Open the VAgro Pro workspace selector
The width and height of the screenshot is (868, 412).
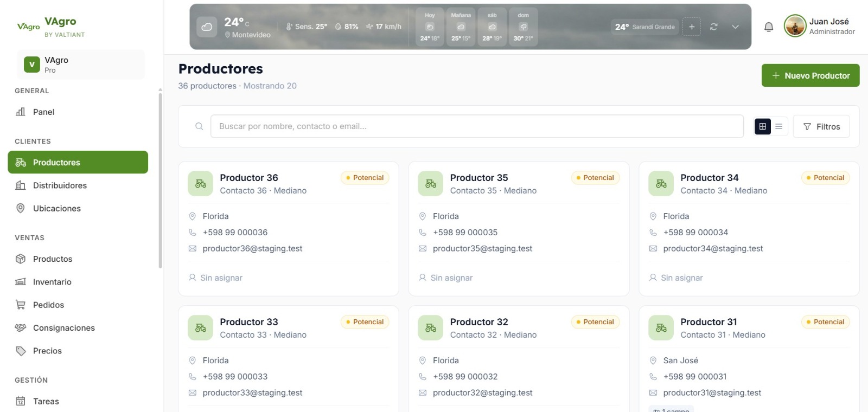[81, 65]
